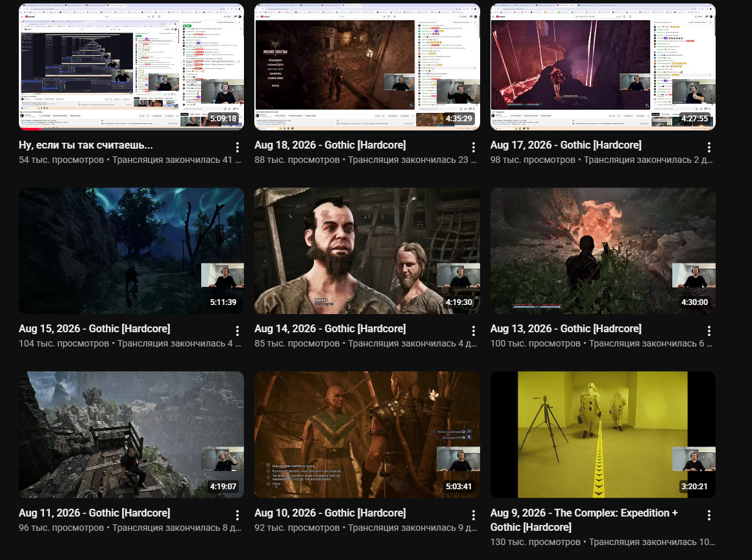Viewport: 752px width, 560px height.
Task: Open title 'Ну, если ты так считаешь...'
Action: pyautogui.click(x=86, y=145)
